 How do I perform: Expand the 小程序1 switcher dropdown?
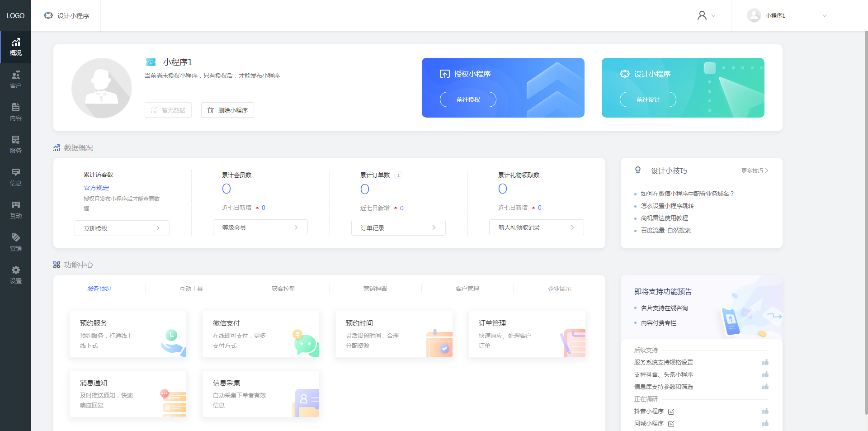tap(825, 15)
